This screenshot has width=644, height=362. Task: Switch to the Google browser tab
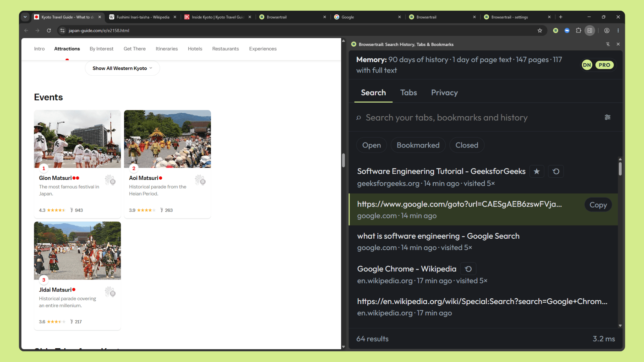pyautogui.click(x=368, y=17)
